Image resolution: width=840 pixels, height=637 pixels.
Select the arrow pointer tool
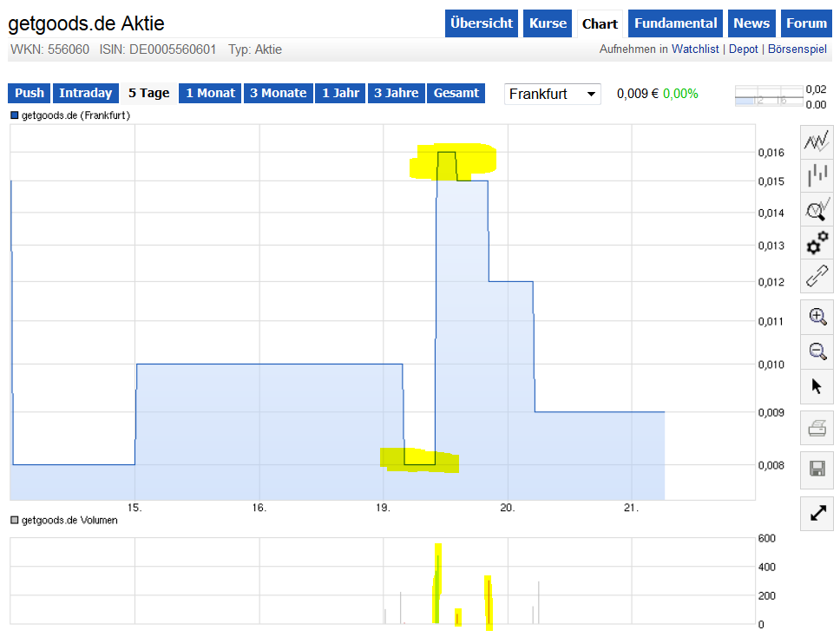point(817,385)
